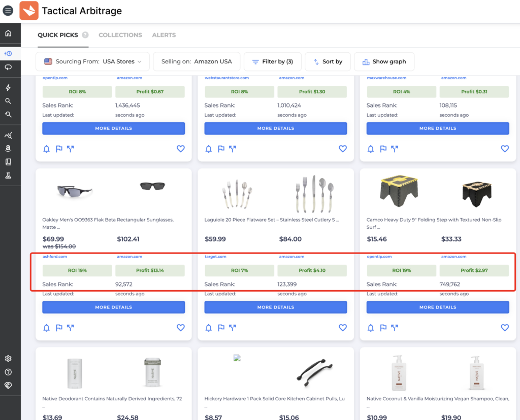520x420 pixels.
Task: Follow the maxwarehouse.com source link
Action: [x=386, y=78]
